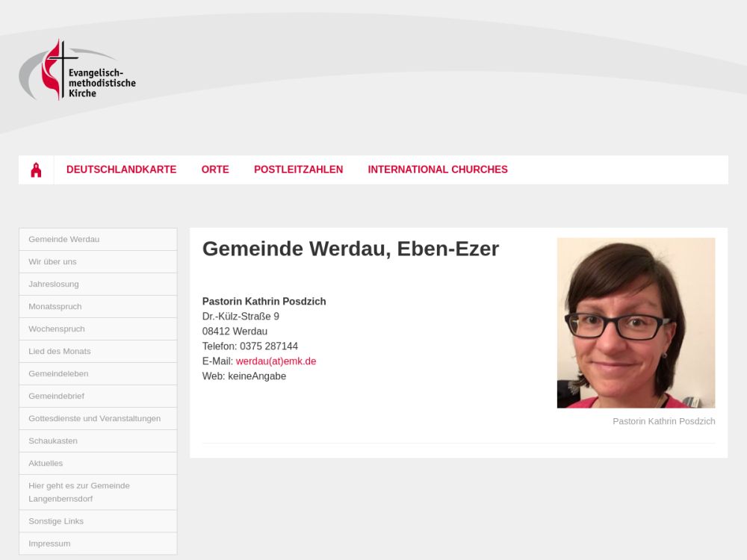Open the Impressum page
Image resolution: width=747 pixels, height=560 pixels.
point(98,544)
